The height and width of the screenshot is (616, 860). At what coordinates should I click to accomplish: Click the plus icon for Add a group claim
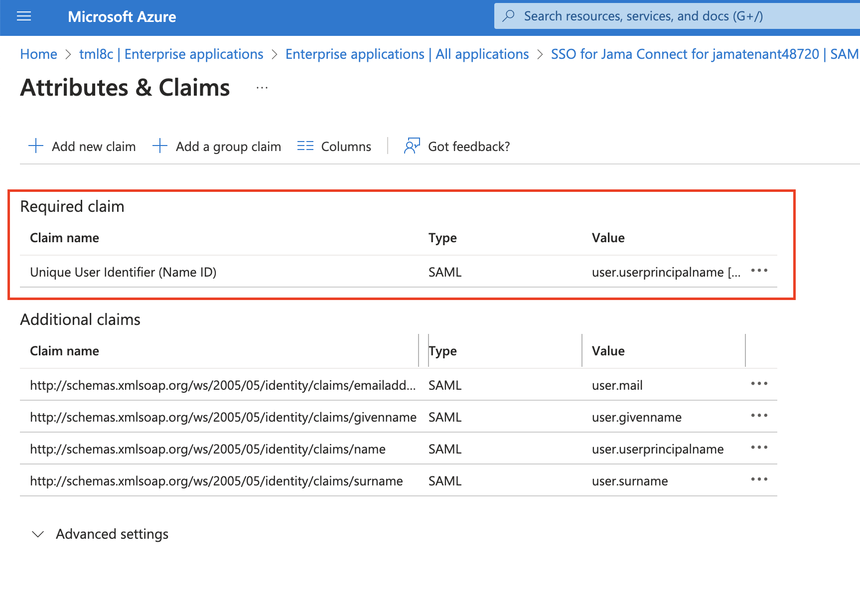pos(159,146)
